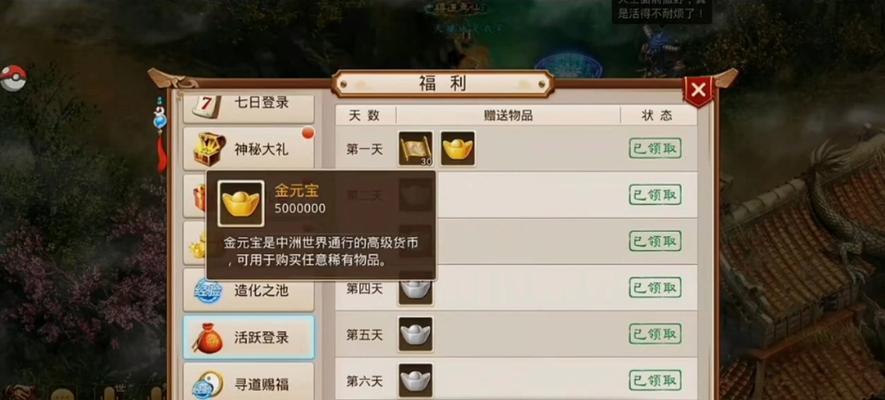Open the 神秘大礼 tab
The height and width of the screenshot is (400, 885).
pos(248,149)
